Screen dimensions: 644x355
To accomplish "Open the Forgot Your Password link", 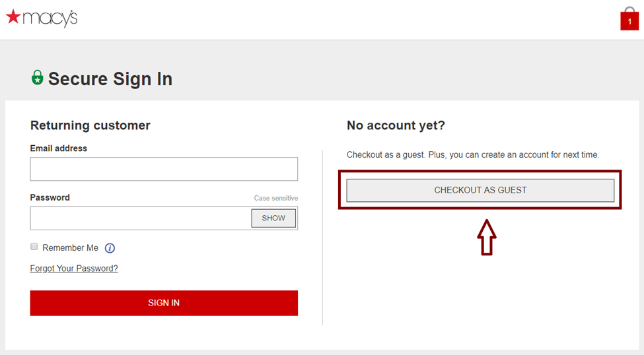I will pyautogui.click(x=74, y=269).
